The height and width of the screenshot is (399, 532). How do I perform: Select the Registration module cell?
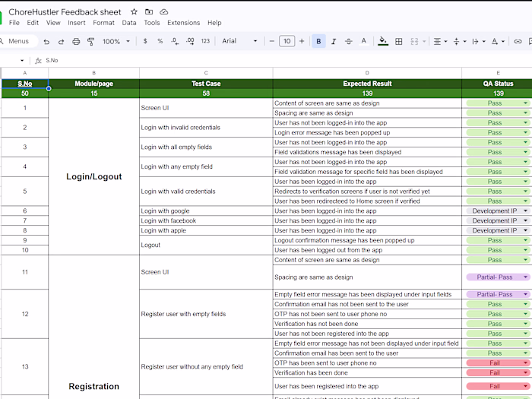94,327
